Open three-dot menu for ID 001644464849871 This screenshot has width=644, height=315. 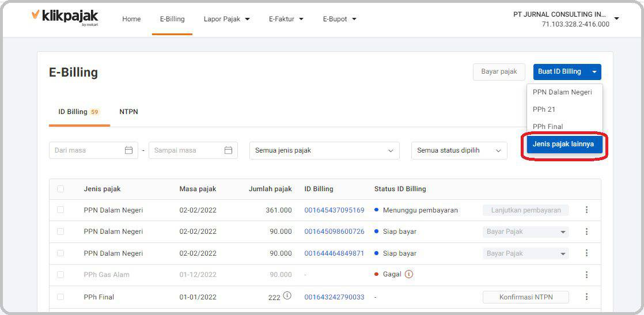coord(586,253)
